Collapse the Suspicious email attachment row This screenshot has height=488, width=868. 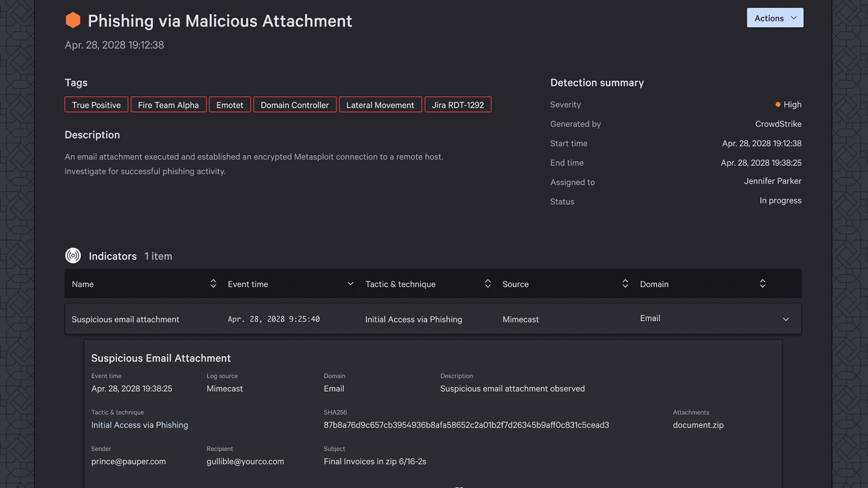786,319
